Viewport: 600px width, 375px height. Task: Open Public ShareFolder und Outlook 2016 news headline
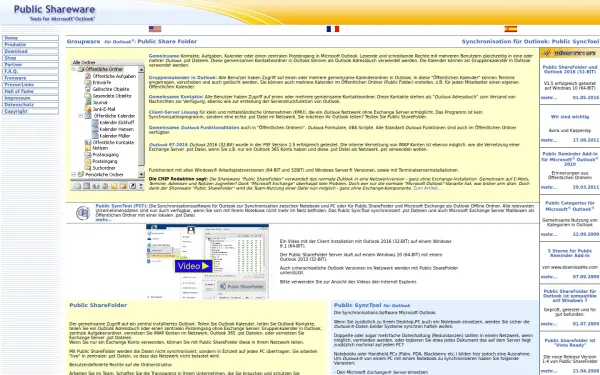pos(570,69)
